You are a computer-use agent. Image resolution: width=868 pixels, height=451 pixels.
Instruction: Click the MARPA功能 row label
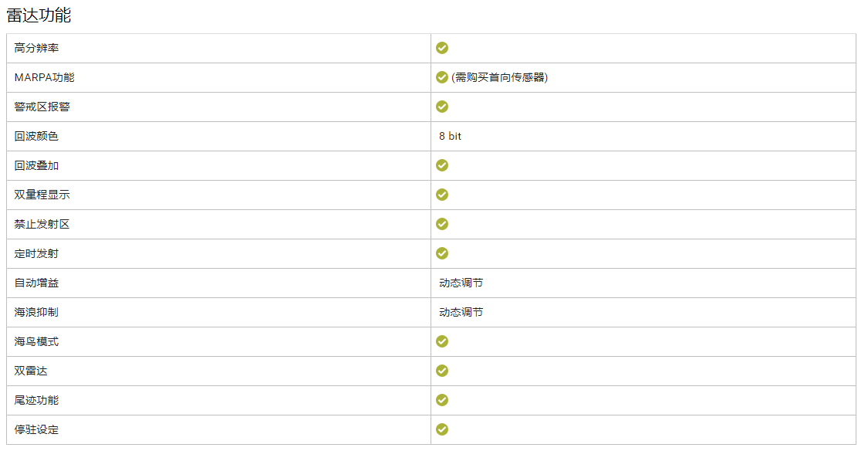click(45, 77)
